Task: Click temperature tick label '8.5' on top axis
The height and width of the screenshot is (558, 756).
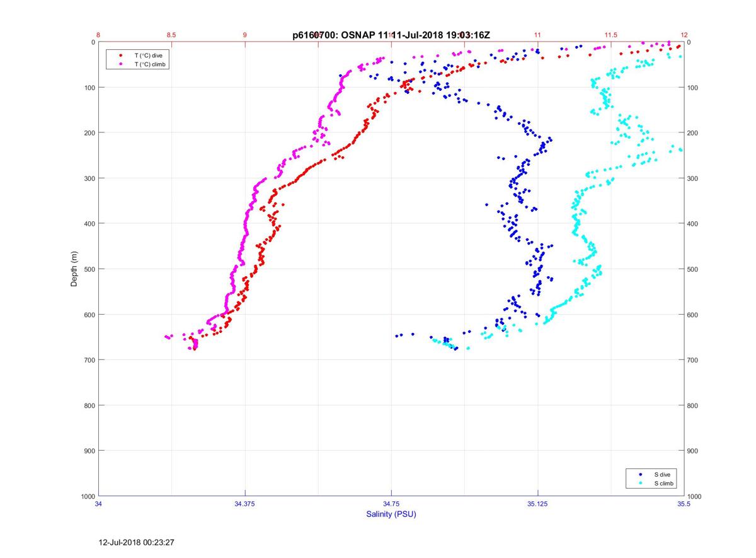Action: (x=171, y=35)
